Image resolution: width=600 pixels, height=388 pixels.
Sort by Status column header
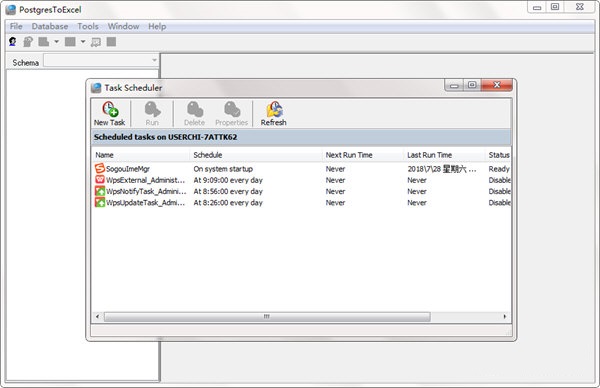498,155
